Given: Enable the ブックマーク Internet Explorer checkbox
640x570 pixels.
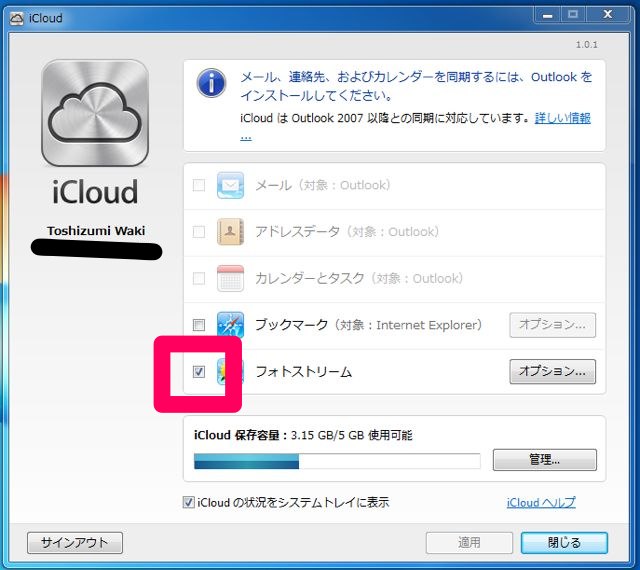Looking at the screenshot, I should coord(199,325).
